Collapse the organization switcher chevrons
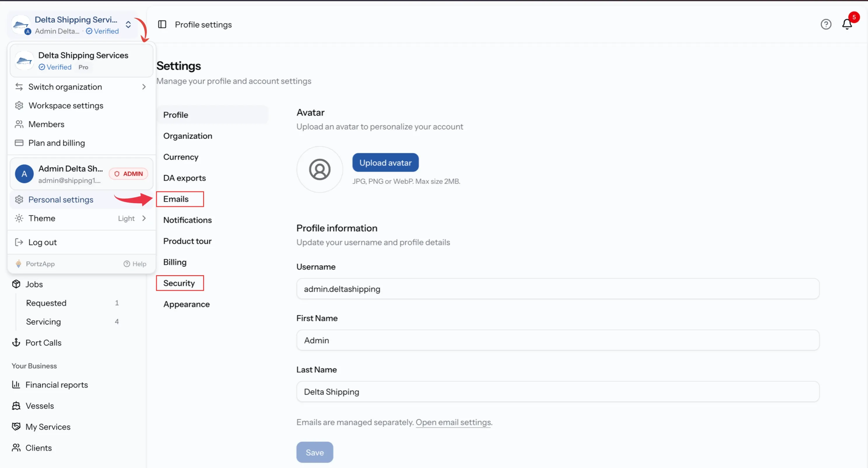Image resolution: width=868 pixels, height=468 pixels. pyautogui.click(x=128, y=24)
